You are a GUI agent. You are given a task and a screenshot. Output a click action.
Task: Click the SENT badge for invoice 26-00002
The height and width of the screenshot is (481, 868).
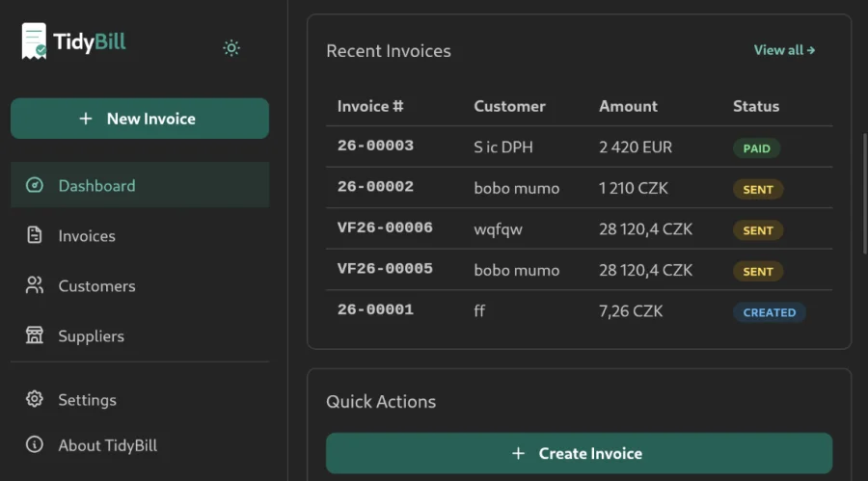point(758,189)
